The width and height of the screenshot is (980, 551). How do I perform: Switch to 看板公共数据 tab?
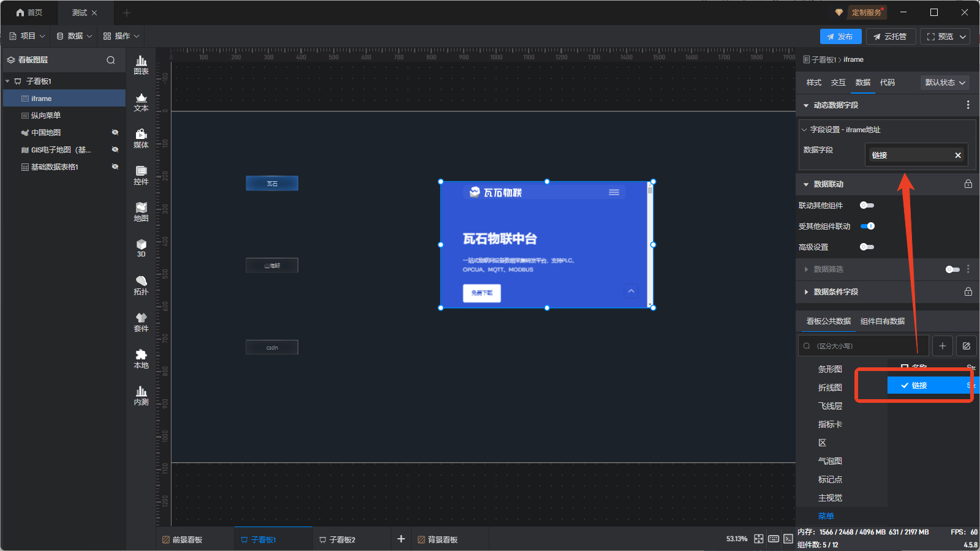tap(829, 321)
